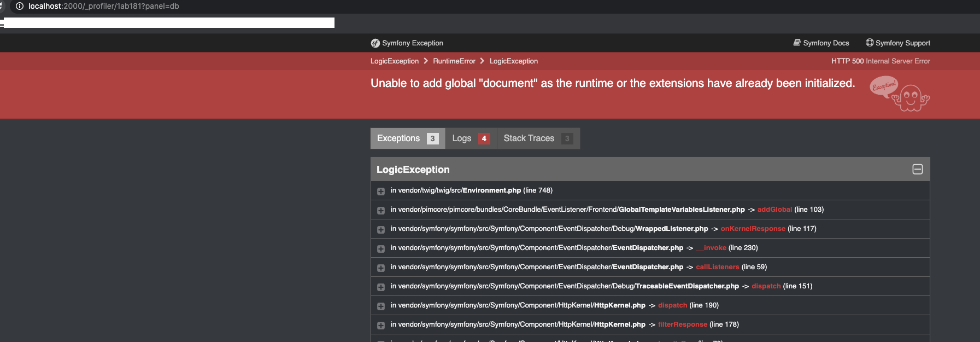Click the last LogicException breadcrumb
Viewport: 980px width, 342px height.
click(x=514, y=61)
